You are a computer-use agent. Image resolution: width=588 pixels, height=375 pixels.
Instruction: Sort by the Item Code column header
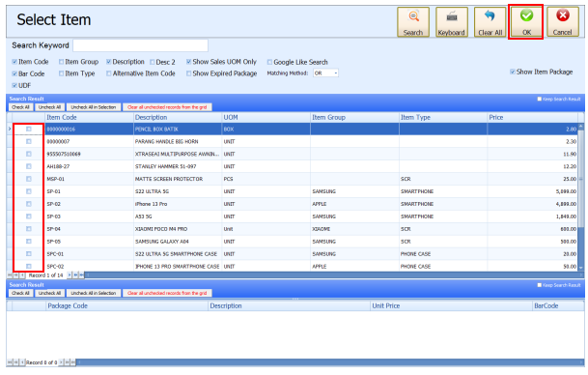[x=89, y=118]
